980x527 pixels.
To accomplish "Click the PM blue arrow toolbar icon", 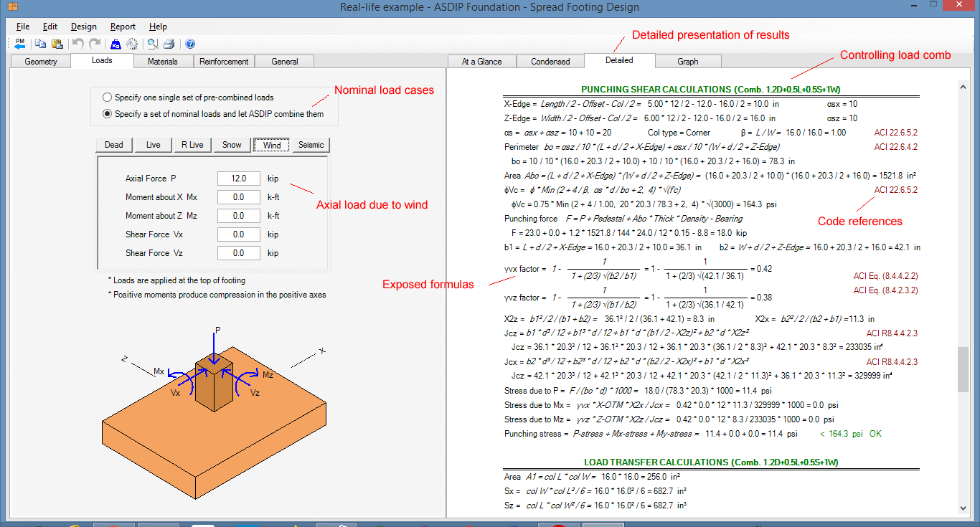I will [20, 44].
